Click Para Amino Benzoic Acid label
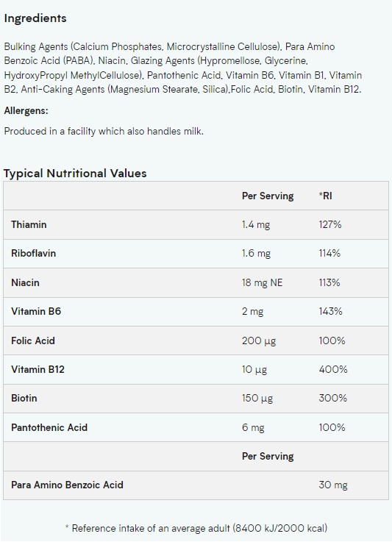This screenshot has height=542, width=392. (x=67, y=485)
